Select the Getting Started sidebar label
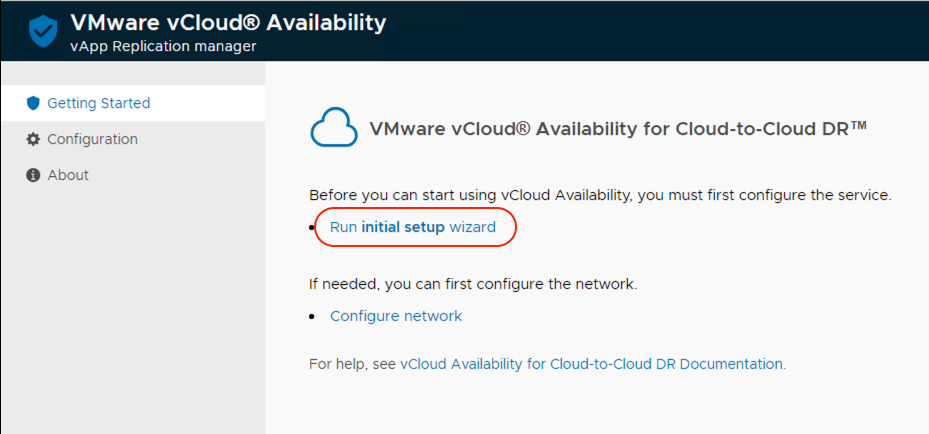 (x=98, y=103)
